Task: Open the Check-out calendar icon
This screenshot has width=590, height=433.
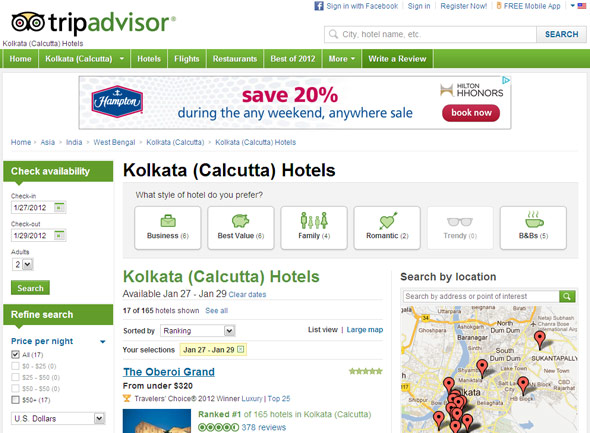Action: tap(59, 235)
